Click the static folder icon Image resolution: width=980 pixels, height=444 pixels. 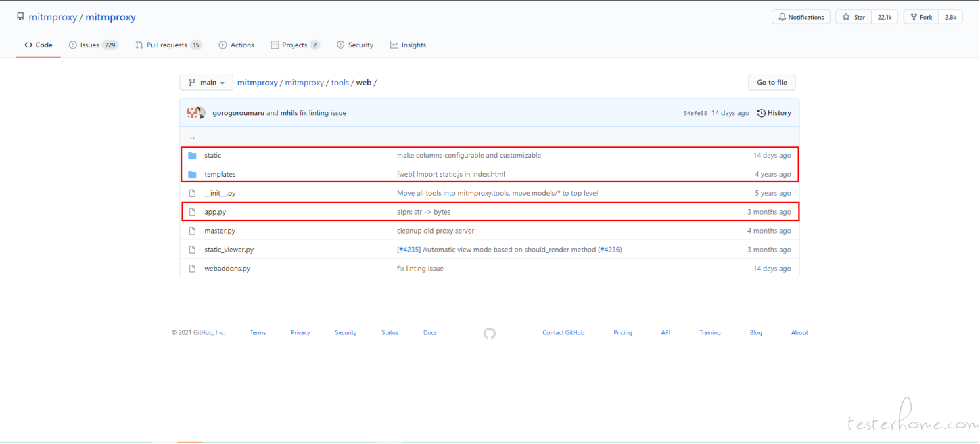pyautogui.click(x=192, y=156)
